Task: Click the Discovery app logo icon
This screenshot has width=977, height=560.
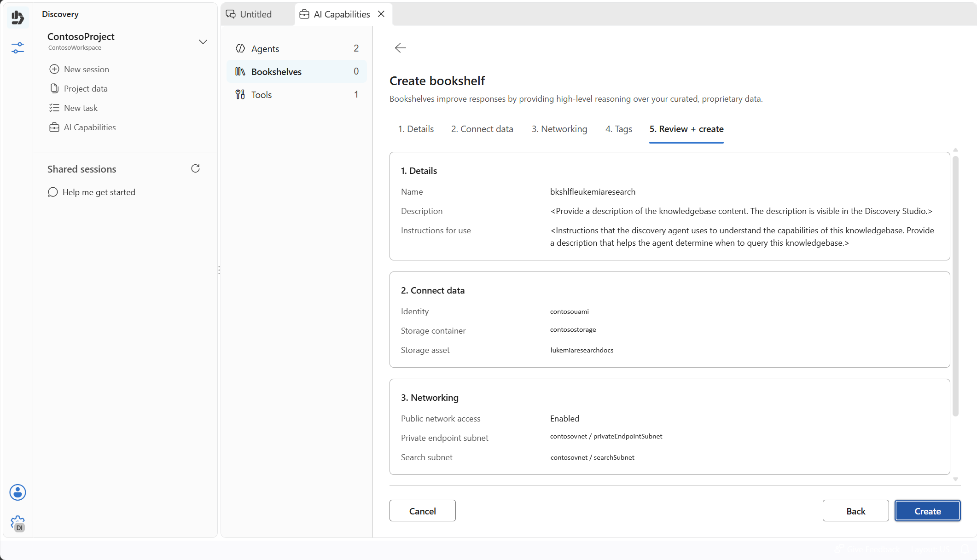Action: (x=17, y=17)
